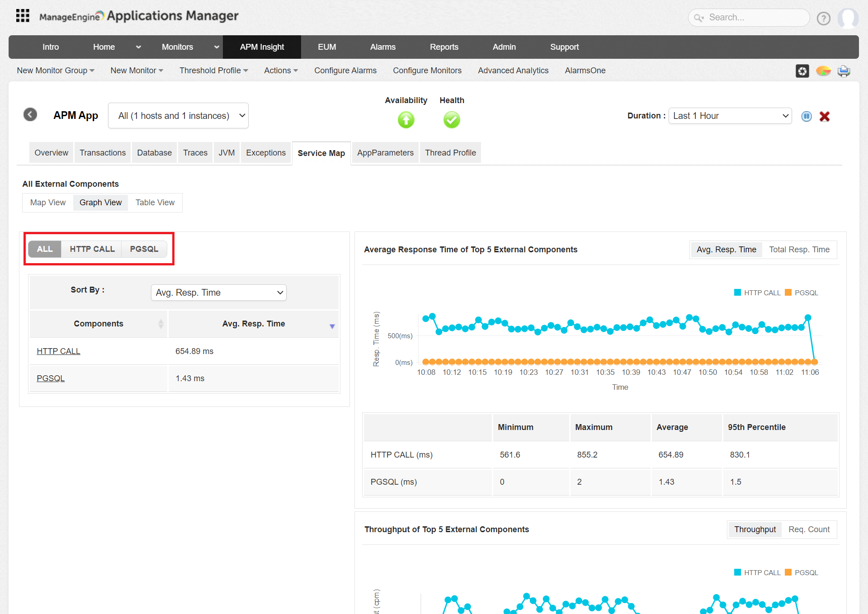Viewport: 868px width, 614px height.
Task: Expand the hosts and instances dropdown
Action: click(178, 116)
